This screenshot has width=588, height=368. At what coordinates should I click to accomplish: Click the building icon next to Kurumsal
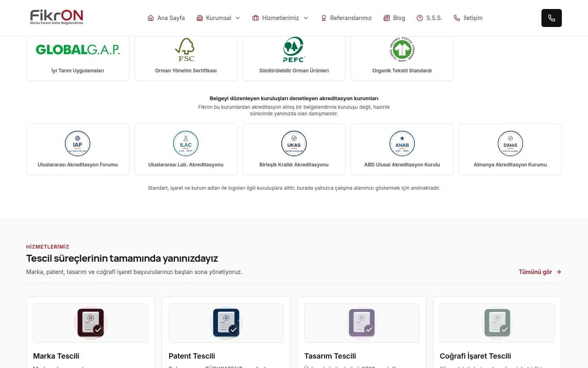[200, 18]
